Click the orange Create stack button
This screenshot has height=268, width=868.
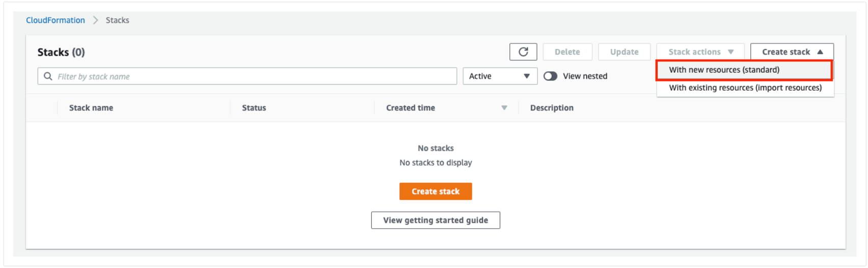[436, 192]
